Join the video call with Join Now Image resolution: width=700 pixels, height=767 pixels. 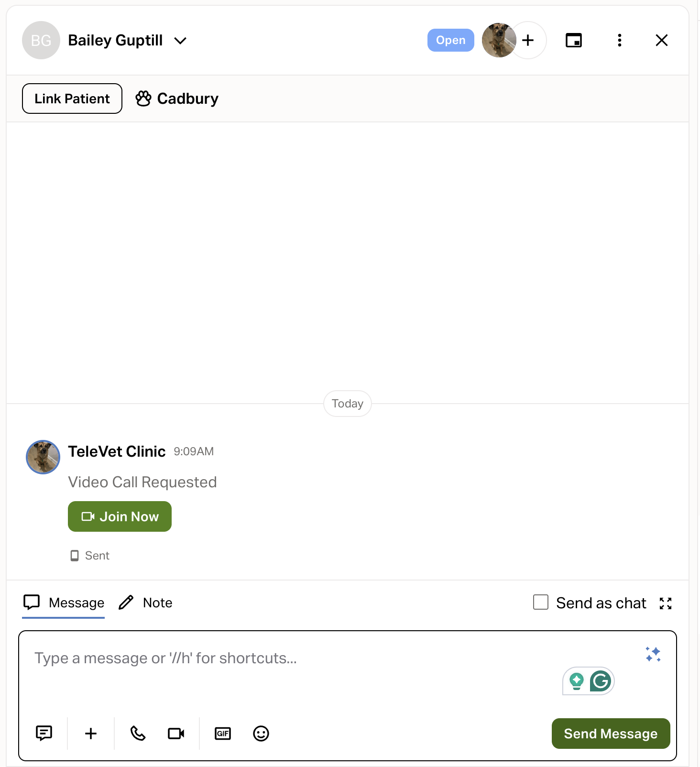point(120,516)
